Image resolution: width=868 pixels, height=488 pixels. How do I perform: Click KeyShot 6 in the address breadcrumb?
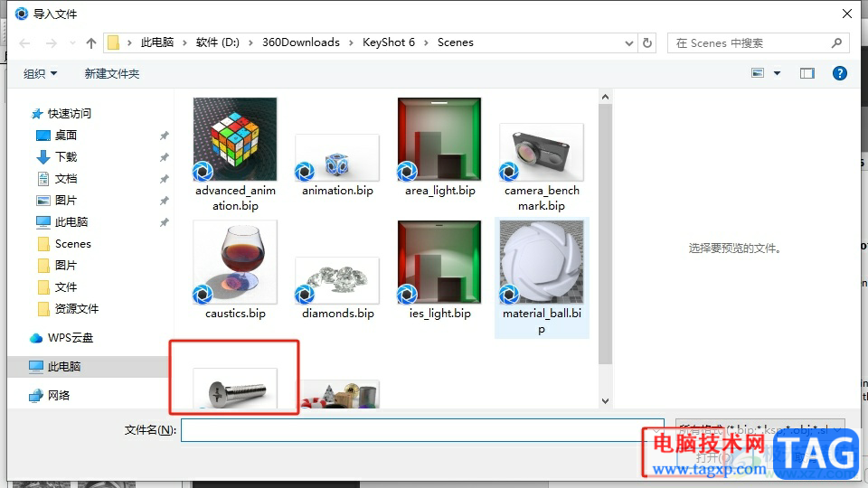coord(389,42)
